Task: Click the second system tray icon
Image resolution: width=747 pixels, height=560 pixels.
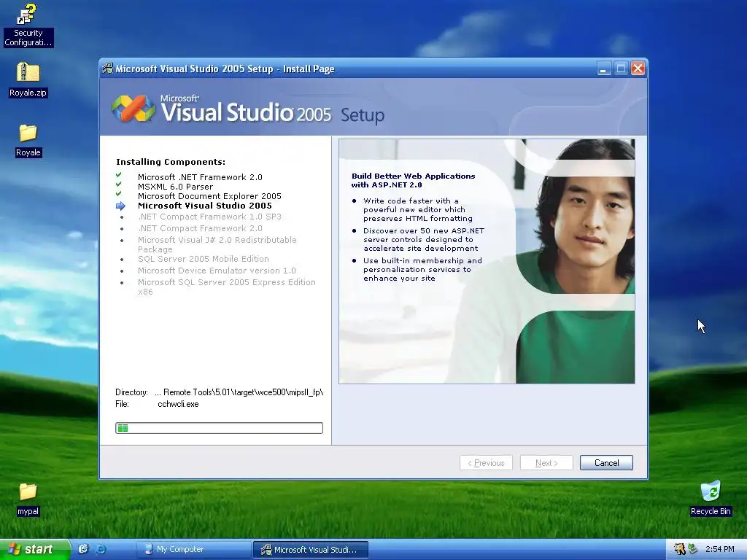Action: 693,549
